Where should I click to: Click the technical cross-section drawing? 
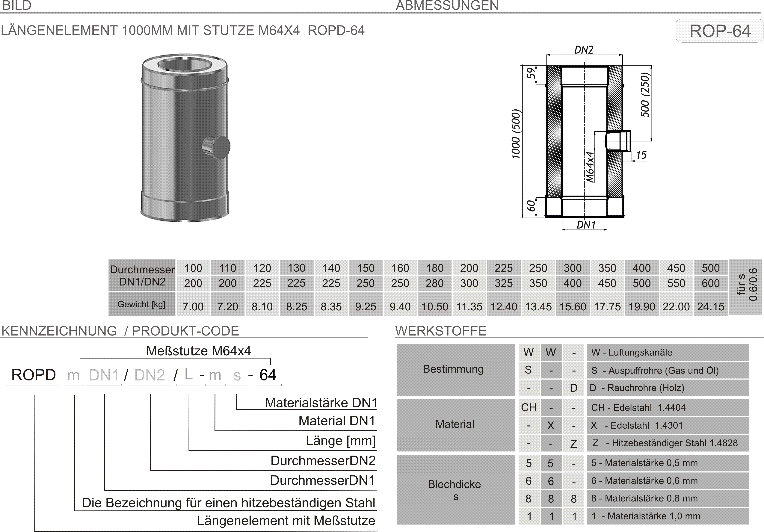pyautogui.click(x=582, y=138)
